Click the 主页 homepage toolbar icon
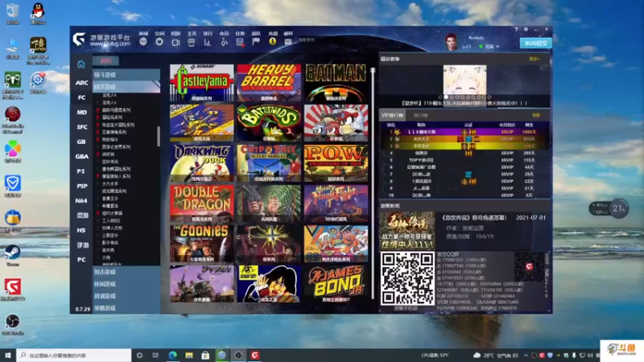The image size is (644, 362). (x=192, y=42)
